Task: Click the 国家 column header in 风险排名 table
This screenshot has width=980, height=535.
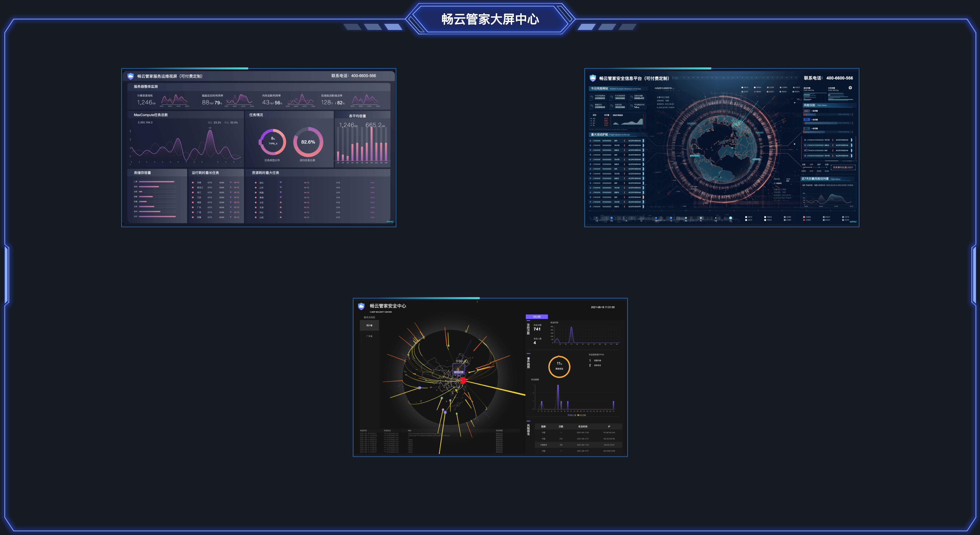Action: point(543,427)
